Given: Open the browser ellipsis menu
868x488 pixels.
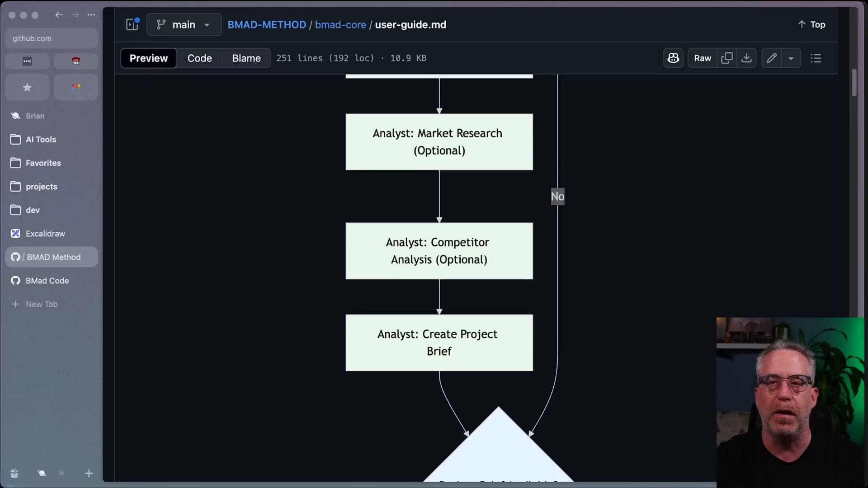Looking at the screenshot, I should [x=91, y=15].
